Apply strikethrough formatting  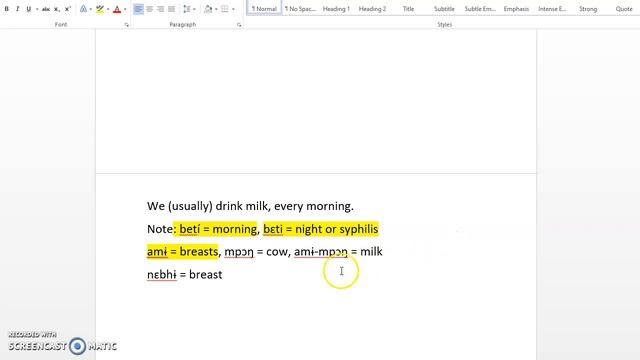[46, 9]
